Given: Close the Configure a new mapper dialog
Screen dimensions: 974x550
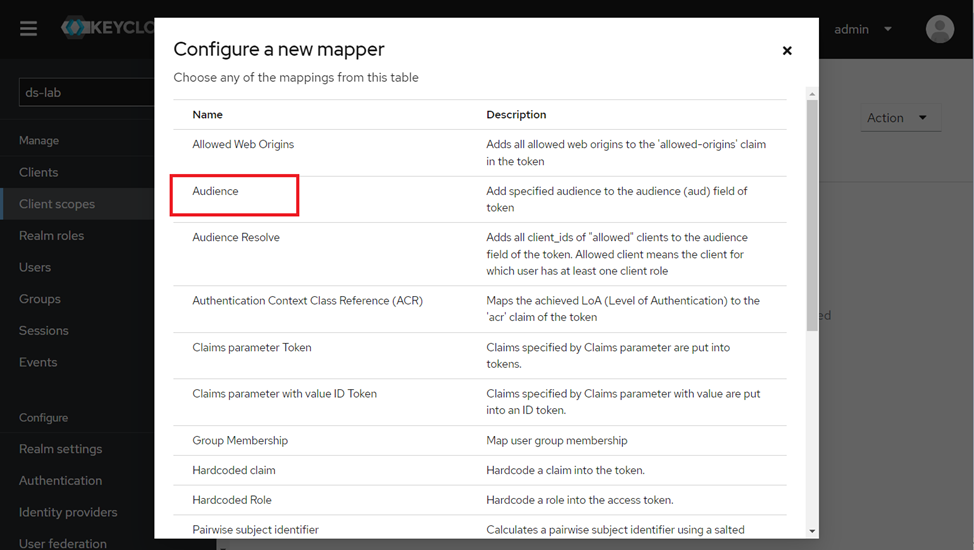Looking at the screenshot, I should 787,51.
